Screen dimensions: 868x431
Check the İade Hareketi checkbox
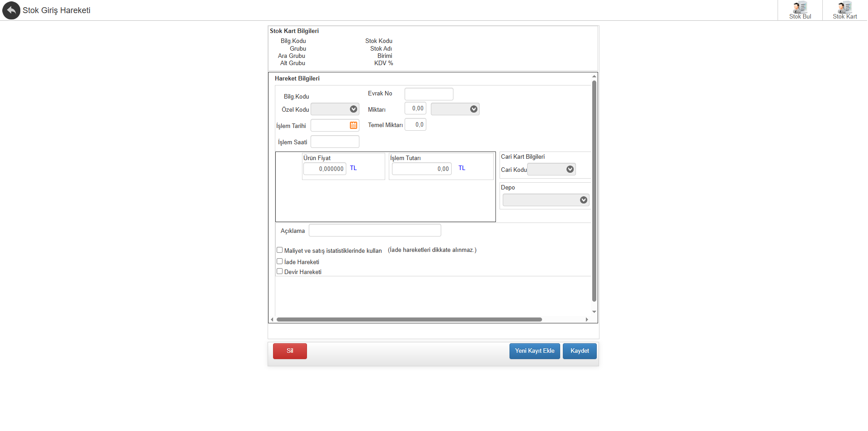280,261
